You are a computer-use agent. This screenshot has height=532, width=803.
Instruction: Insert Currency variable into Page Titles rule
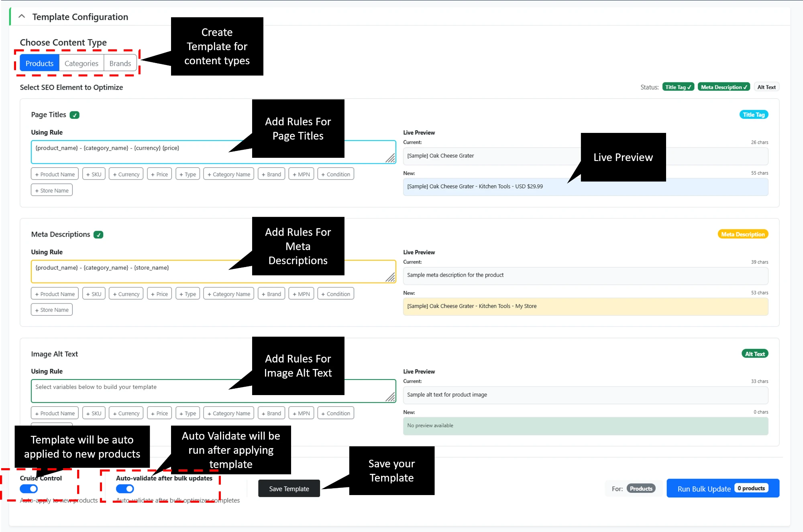[x=126, y=173]
